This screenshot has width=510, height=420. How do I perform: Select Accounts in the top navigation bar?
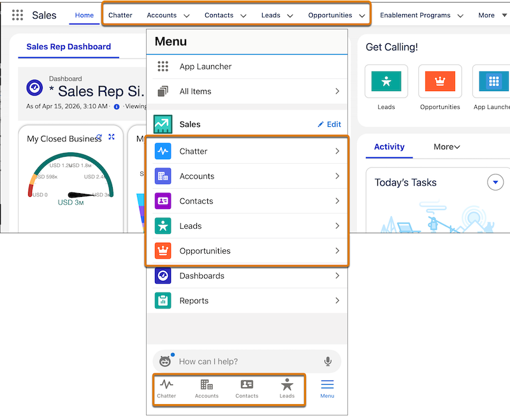tap(162, 15)
